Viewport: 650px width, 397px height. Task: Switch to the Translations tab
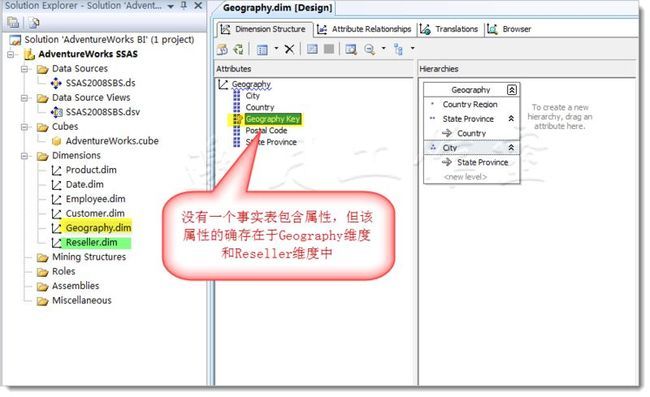449,29
